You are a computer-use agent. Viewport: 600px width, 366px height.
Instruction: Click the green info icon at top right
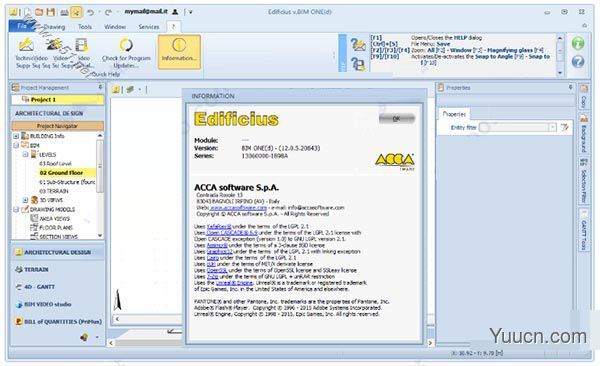point(578,44)
